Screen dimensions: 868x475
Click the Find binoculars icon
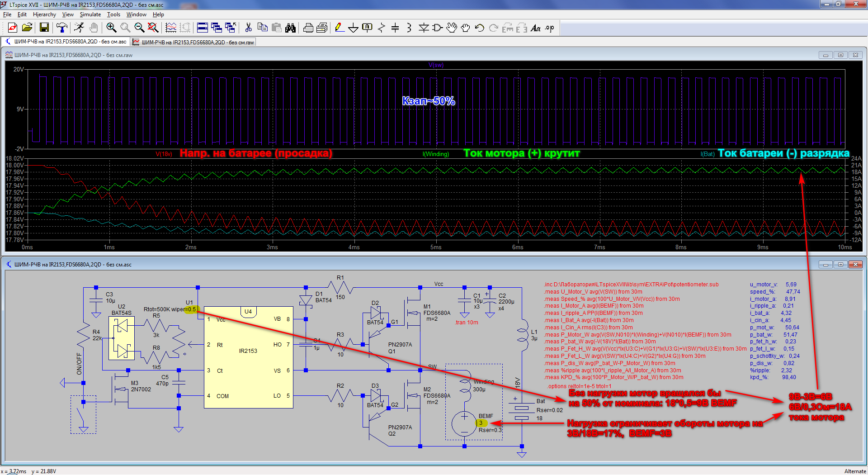[290, 28]
